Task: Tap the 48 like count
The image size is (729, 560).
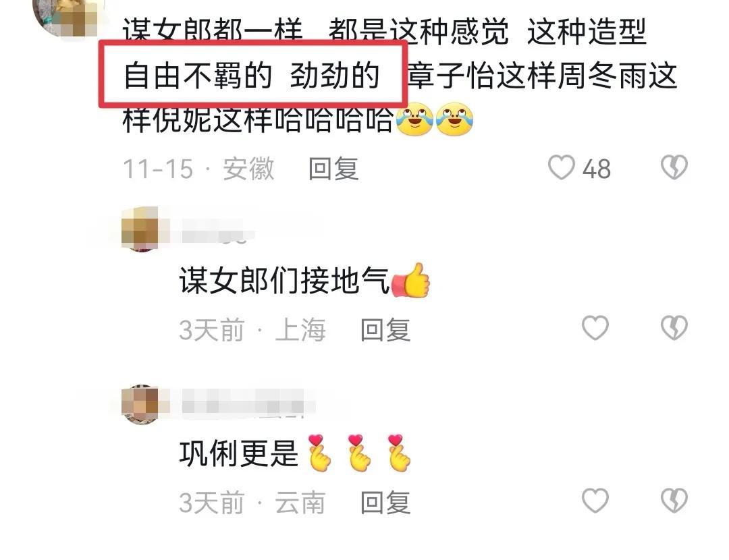Action: [597, 169]
